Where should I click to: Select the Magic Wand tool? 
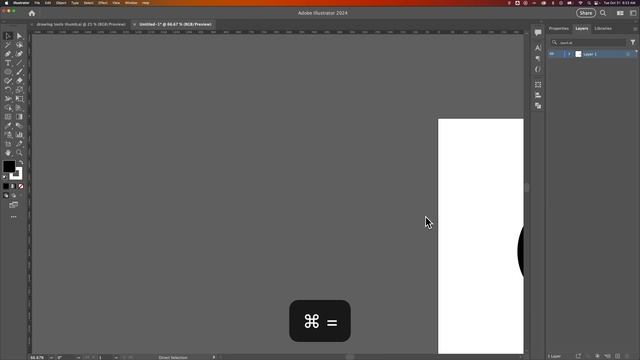[x=8, y=45]
